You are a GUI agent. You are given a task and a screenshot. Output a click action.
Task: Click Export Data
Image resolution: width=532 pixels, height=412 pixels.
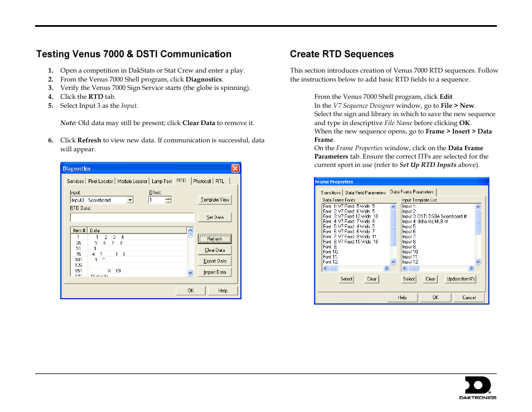[215, 261]
